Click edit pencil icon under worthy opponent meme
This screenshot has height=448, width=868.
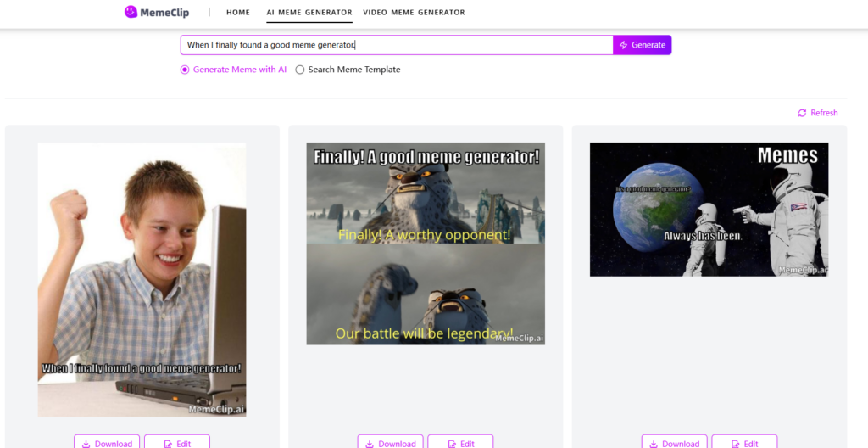(x=452, y=444)
